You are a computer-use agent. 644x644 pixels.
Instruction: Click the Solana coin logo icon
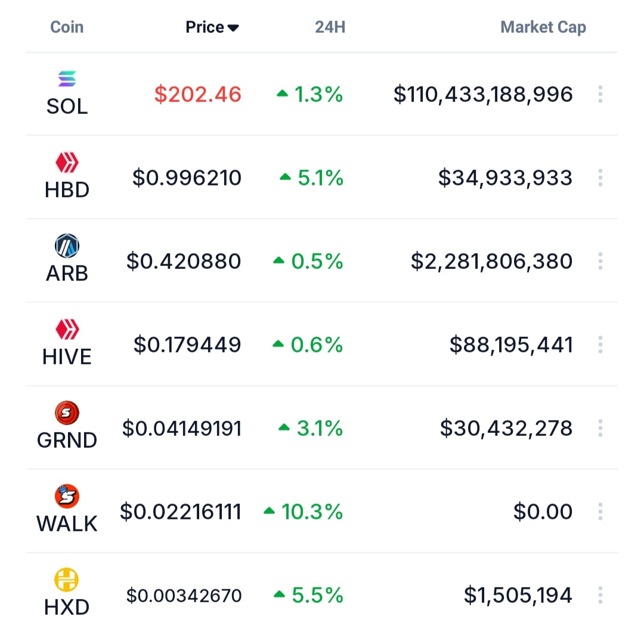coord(67,79)
